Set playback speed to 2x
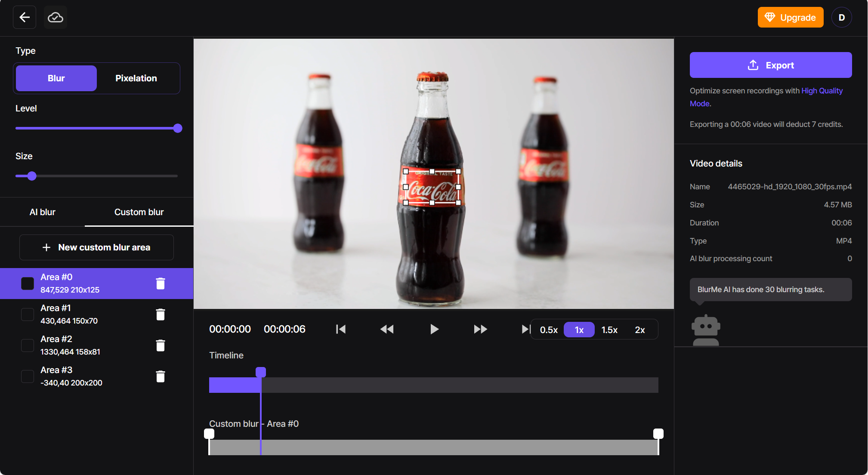The width and height of the screenshot is (868, 475). click(x=640, y=330)
